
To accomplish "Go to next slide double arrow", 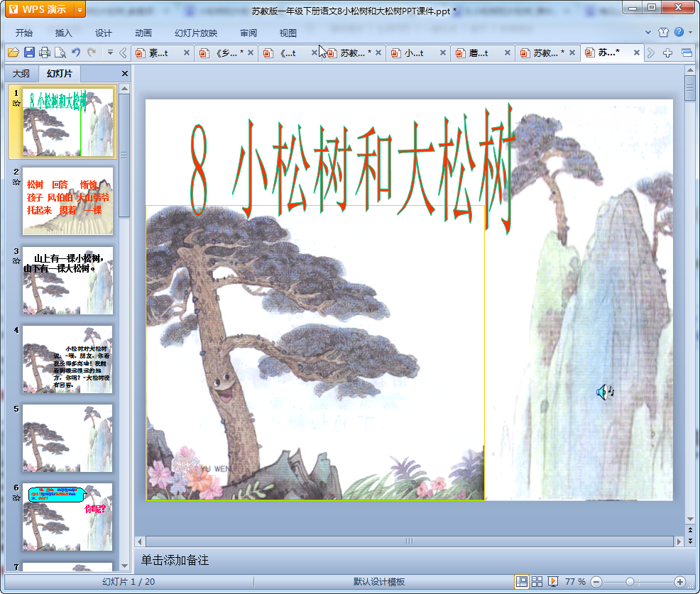I will coord(690,541).
